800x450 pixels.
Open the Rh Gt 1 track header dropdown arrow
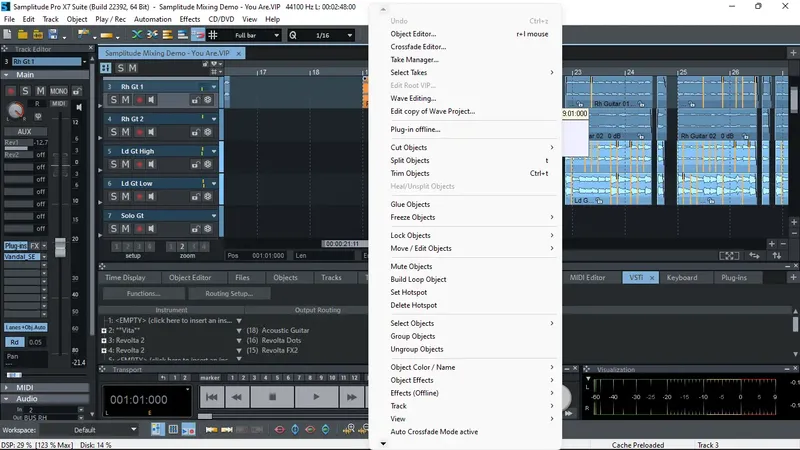point(214,87)
